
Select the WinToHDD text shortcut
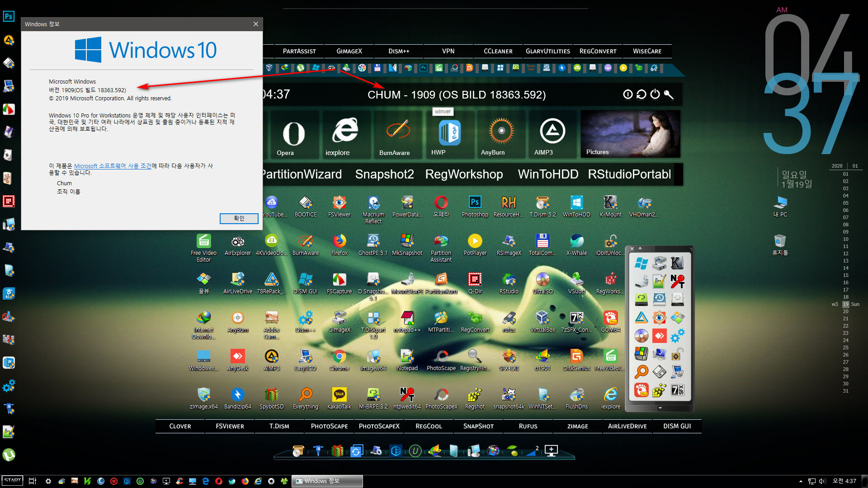point(548,174)
